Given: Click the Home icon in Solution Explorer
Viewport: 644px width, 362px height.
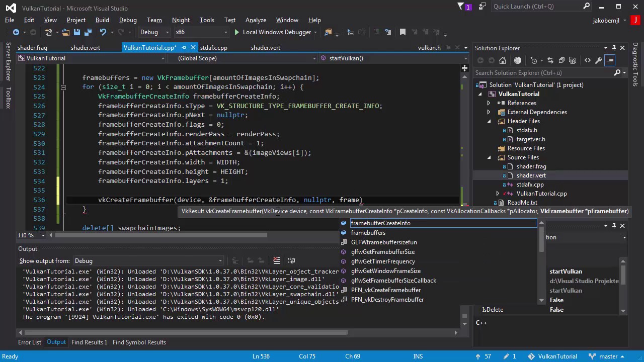Looking at the screenshot, I should [503, 60].
